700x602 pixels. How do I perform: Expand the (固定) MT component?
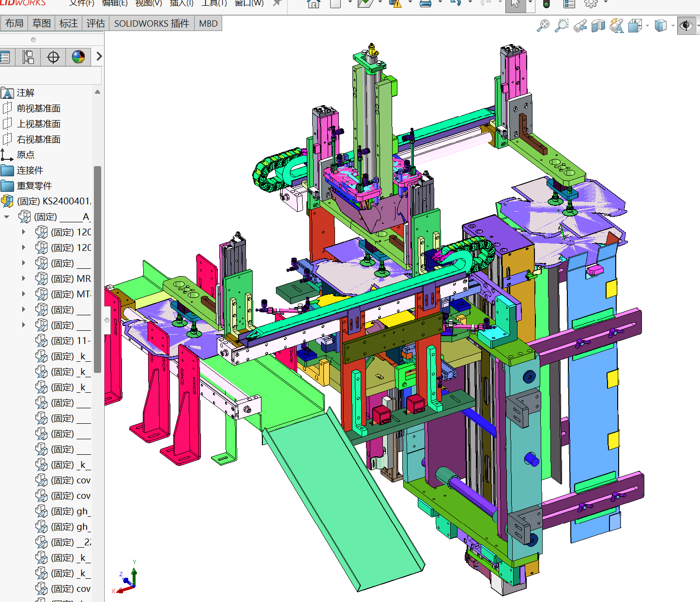coord(24,294)
